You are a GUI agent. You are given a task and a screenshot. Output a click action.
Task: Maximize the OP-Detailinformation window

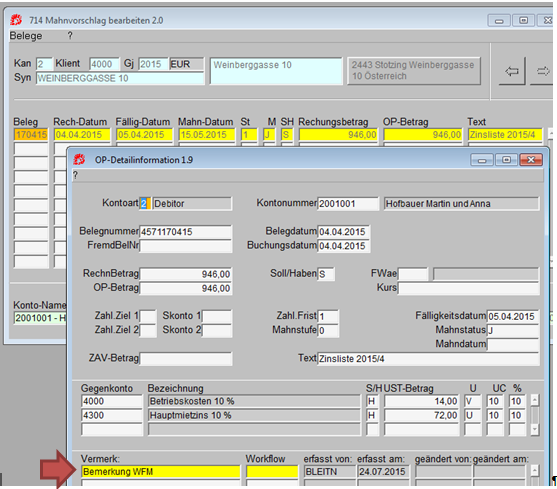pos(506,160)
